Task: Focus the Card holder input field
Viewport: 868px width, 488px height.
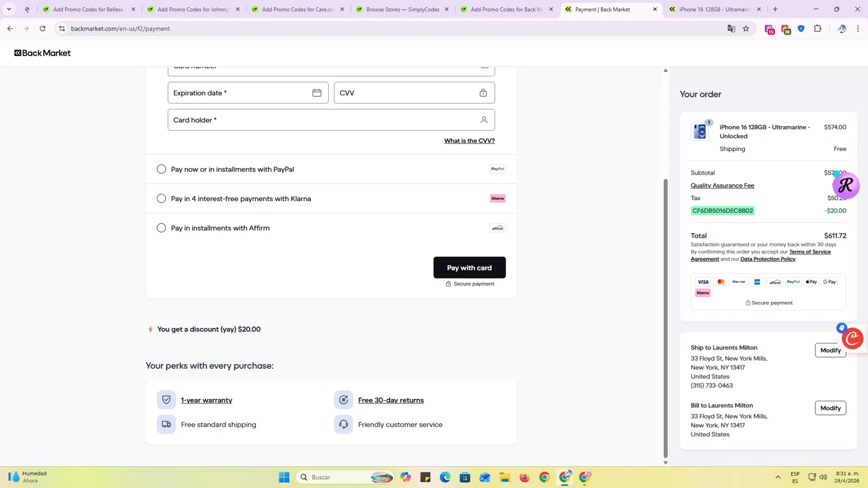Action: pos(331,120)
